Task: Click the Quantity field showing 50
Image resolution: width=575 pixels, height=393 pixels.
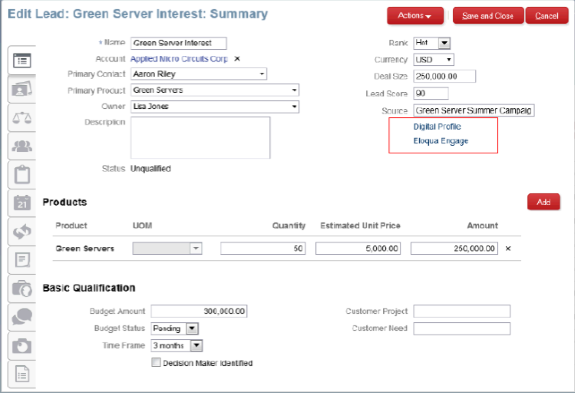Action: (263, 248)
